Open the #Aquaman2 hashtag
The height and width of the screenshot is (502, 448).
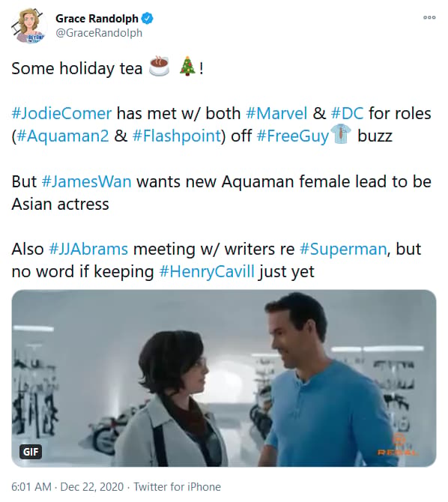click(x=62, y=136)
